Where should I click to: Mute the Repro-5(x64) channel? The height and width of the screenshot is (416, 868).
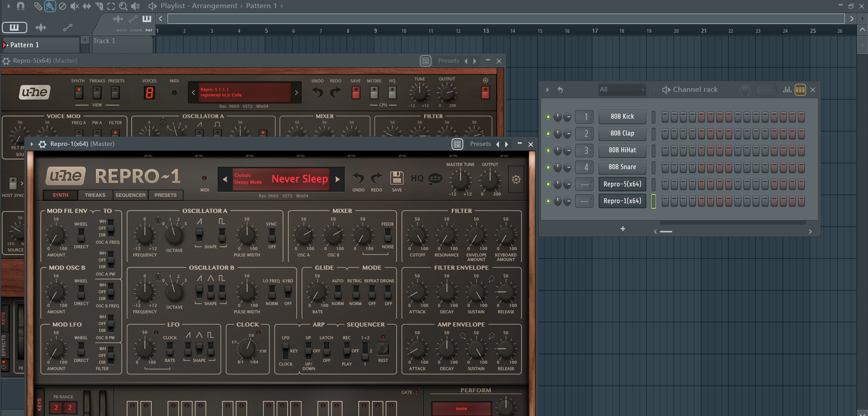548,184
